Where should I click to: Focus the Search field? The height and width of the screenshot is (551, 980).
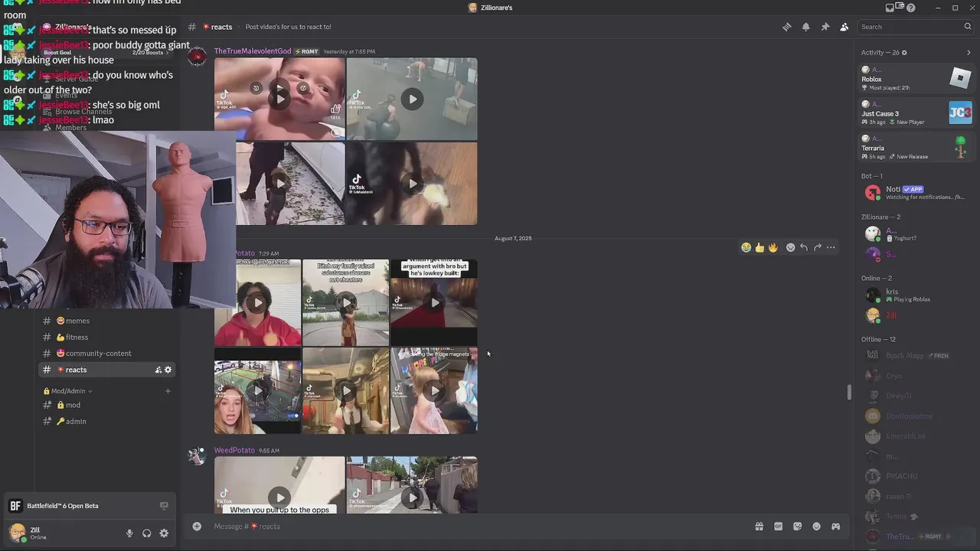916,27
